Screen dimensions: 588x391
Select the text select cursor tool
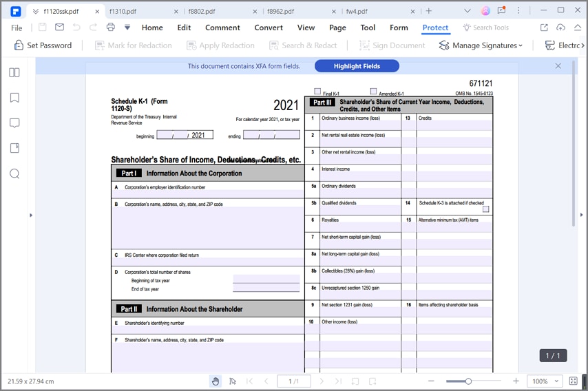tap(233, 381)
